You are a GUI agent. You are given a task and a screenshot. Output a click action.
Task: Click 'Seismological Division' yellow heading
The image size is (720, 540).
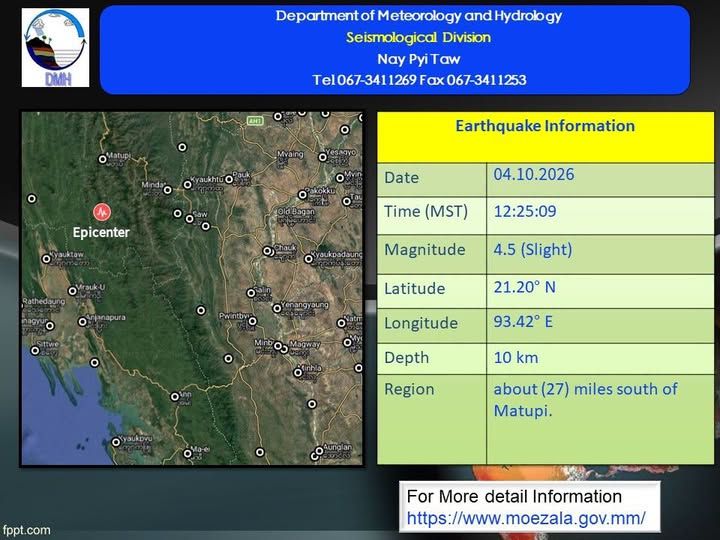(x=418, y=37)
